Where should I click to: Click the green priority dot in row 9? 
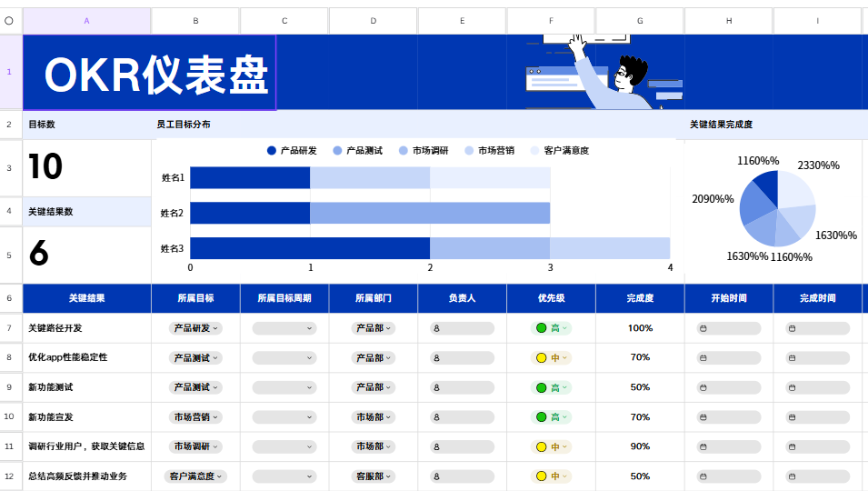pos(542,387)
